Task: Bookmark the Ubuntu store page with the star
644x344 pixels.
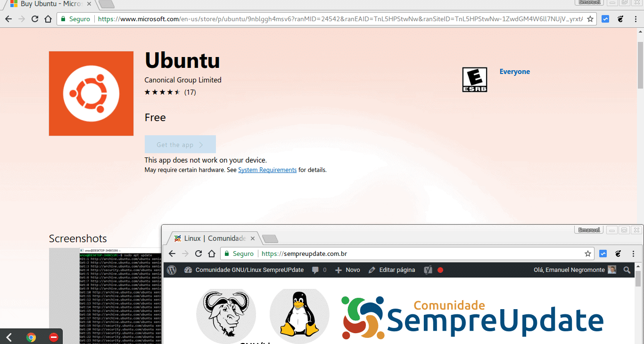Action: tap(591, 19)
